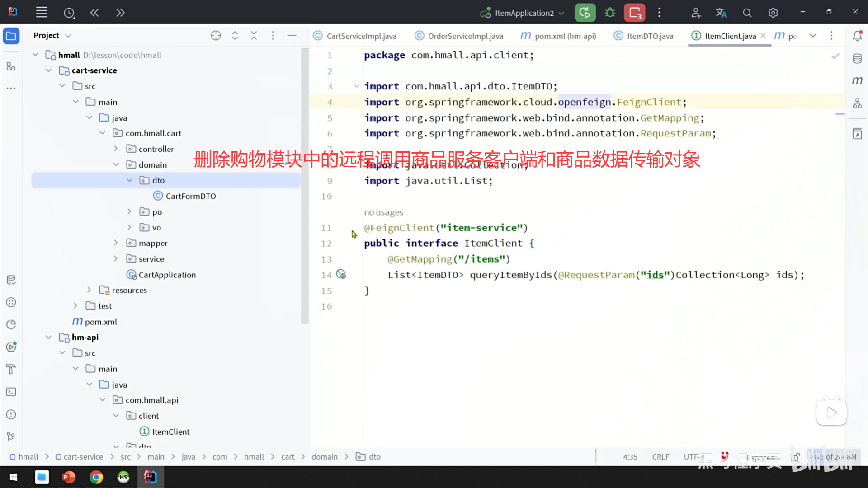The height and width of the screenshot is (488, 868).
Task: Select CartFormDTO class in project tree
Action: (190, 196)
